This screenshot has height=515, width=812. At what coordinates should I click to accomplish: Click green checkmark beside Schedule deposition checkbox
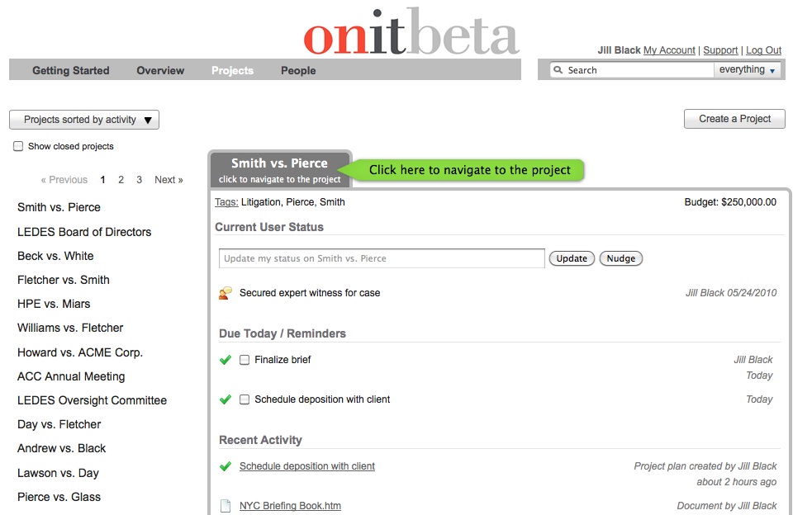tap(226, 399)
